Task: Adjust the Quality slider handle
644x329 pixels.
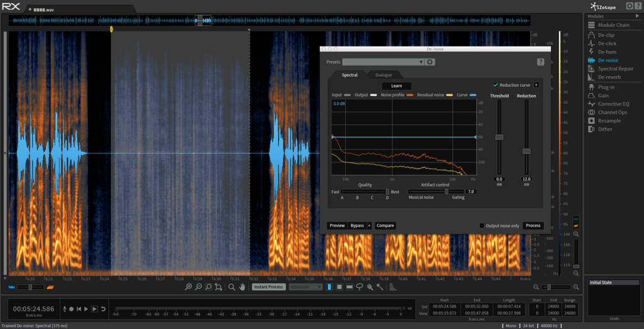Action: point(387,191)
